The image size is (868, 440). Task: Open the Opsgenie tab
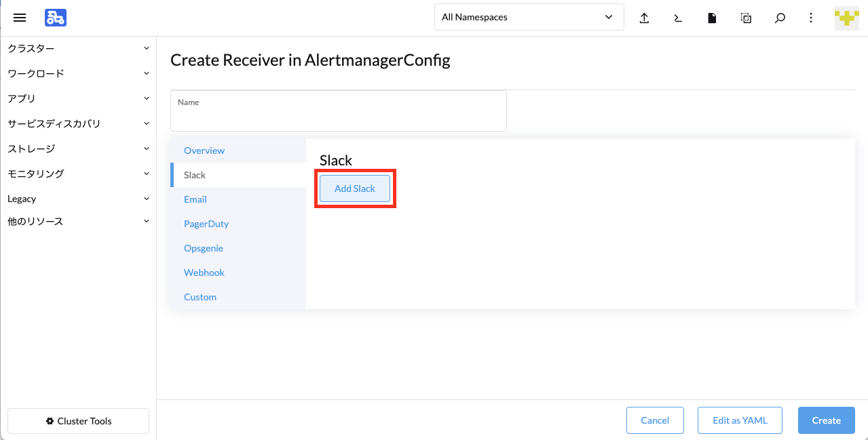tap(238, 248)
